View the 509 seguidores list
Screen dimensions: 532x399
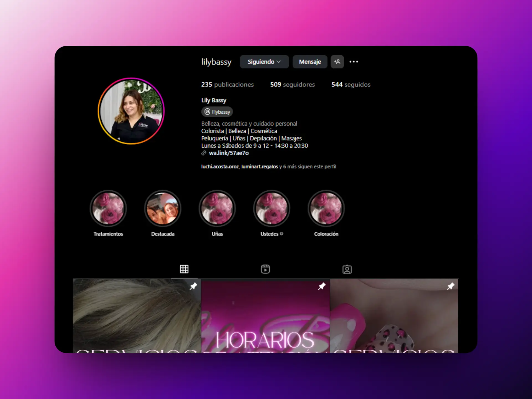(x=292, y=85)
